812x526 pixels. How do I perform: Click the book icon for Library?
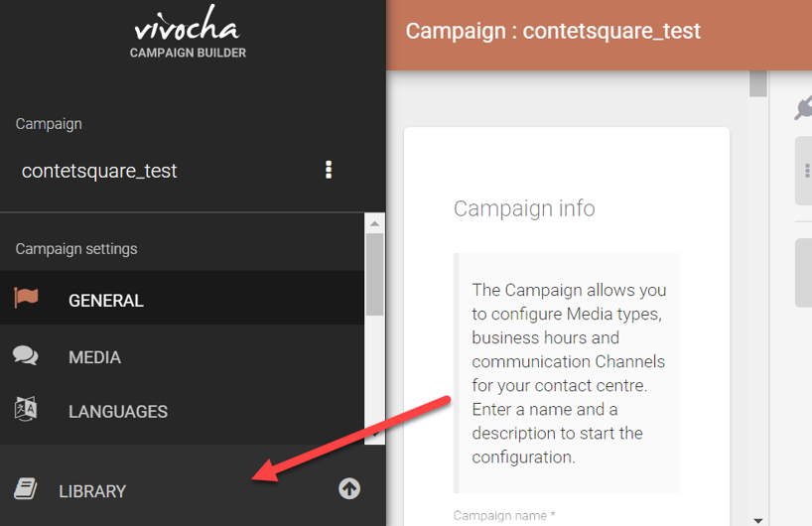click(x=26, y=488)
